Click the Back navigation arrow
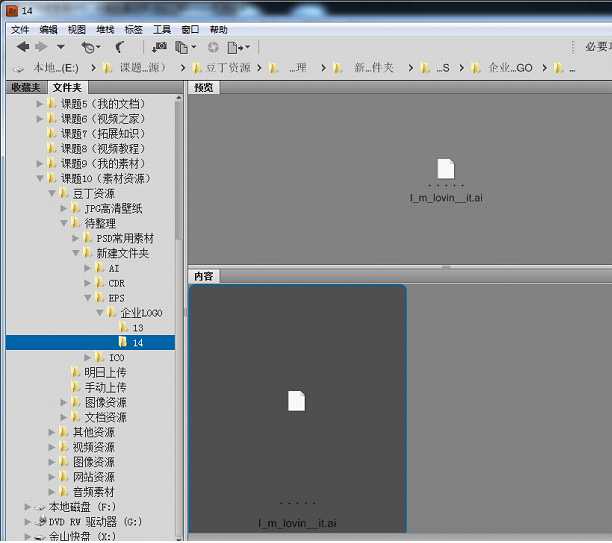Screen dimensions: 612x543 click(23, 47)
